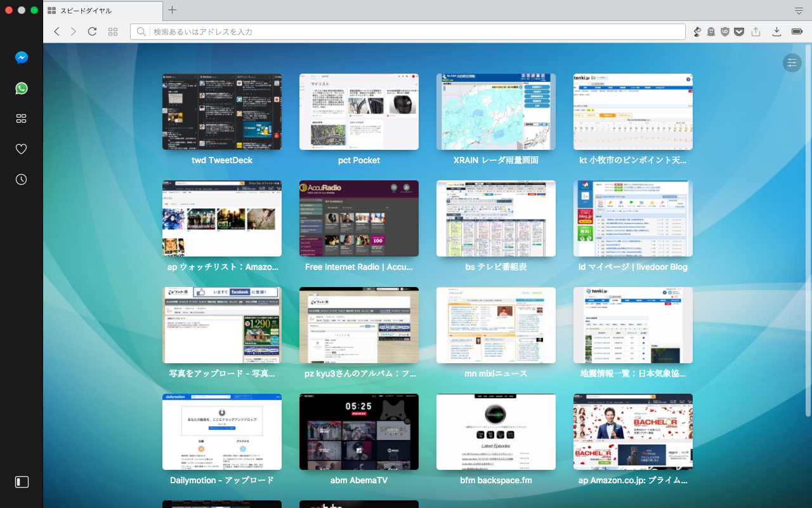Open the downloads panel arrow icon
This screenshot has width=812, height=508.
[776, 32]
